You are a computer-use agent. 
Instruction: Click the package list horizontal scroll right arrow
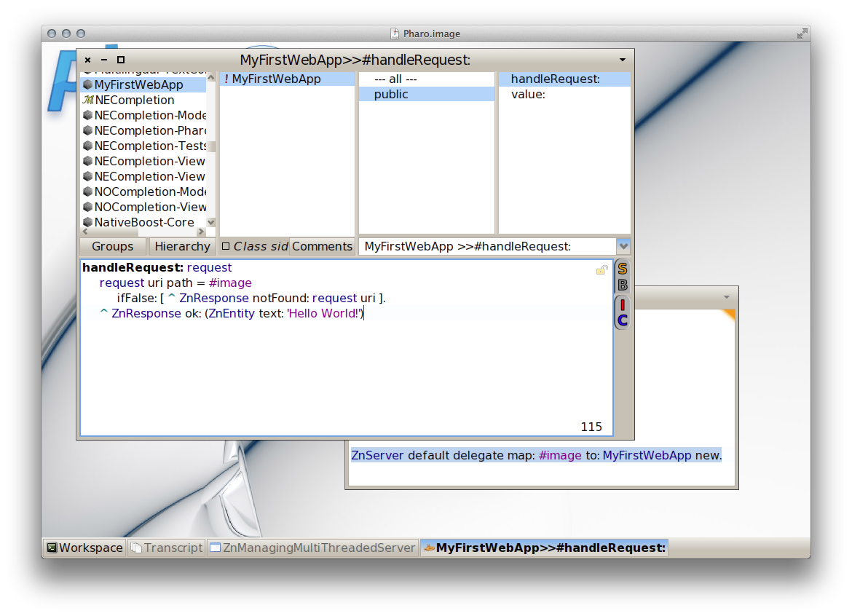(x=201, y=232)
